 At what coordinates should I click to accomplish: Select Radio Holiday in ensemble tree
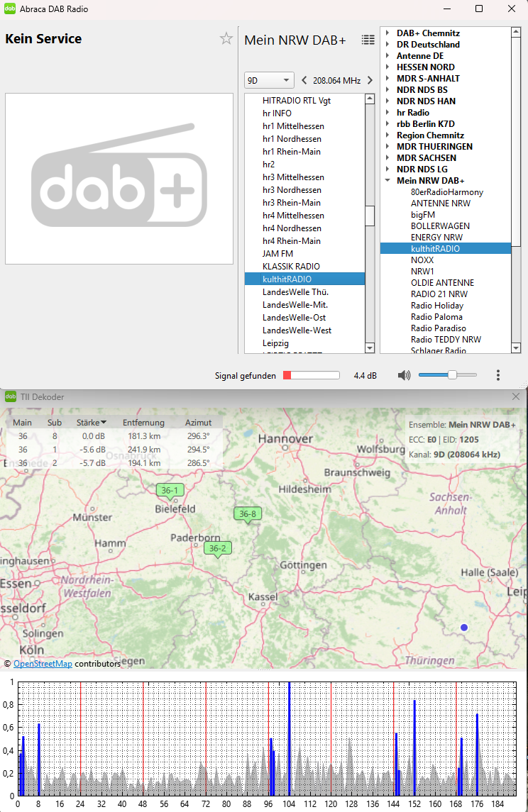(436, 306)
